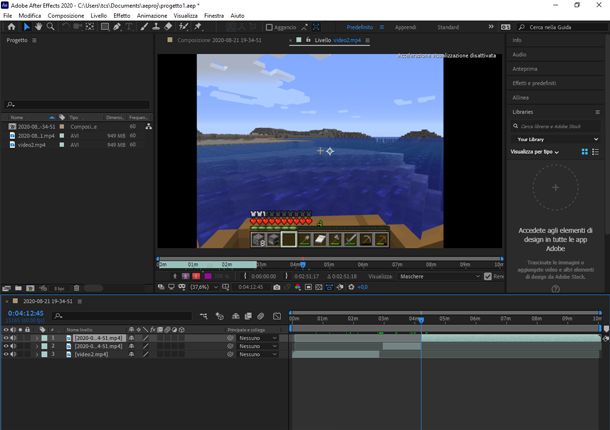Toggle the Rendering checkbox in layer viewer

coord(488,276)
